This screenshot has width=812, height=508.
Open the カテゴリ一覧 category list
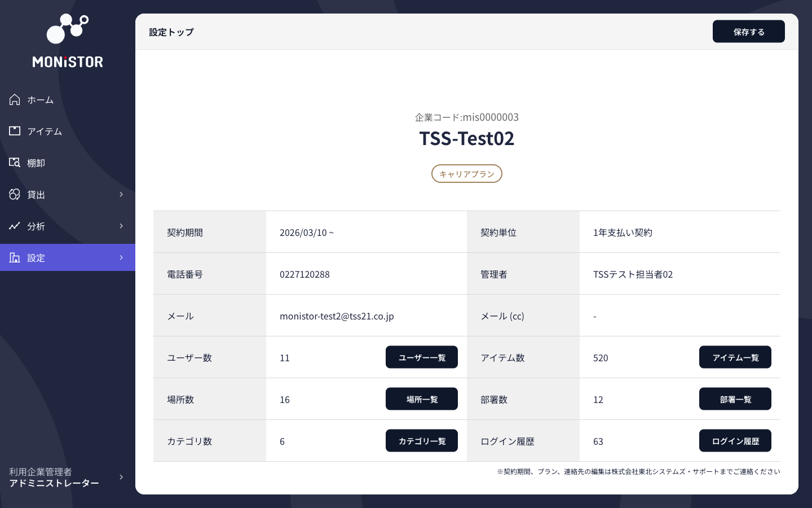[422, 440]
